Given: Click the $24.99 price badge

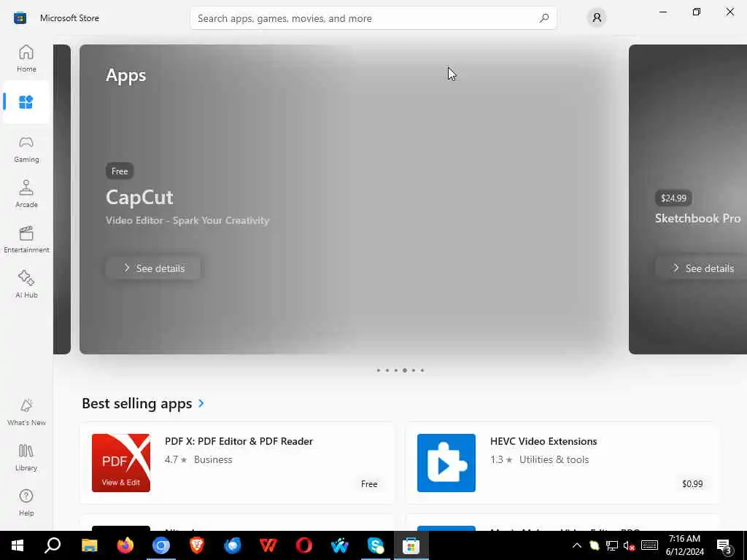Looking at the screenshot, I should [x=673, y=198].
